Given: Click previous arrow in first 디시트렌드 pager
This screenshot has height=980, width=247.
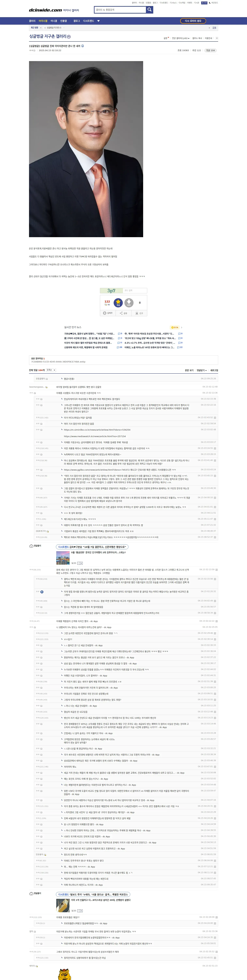Looking at the screenshot, I should [79, 563].
